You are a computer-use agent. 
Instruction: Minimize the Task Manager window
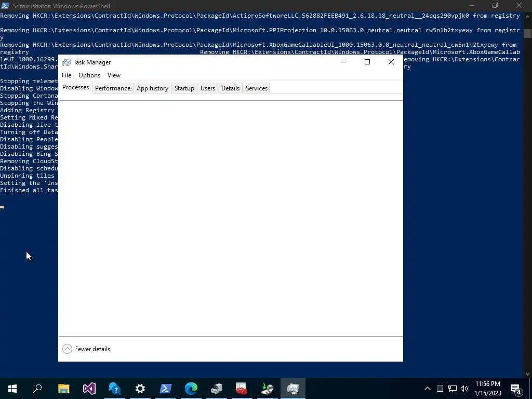click(344, 62)
